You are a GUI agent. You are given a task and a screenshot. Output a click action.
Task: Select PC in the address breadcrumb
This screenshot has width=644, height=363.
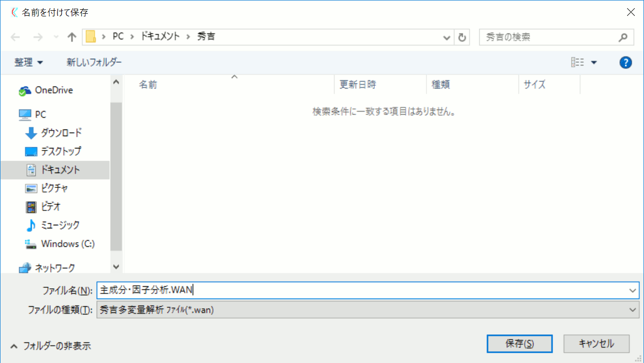(x=118, y=37)
